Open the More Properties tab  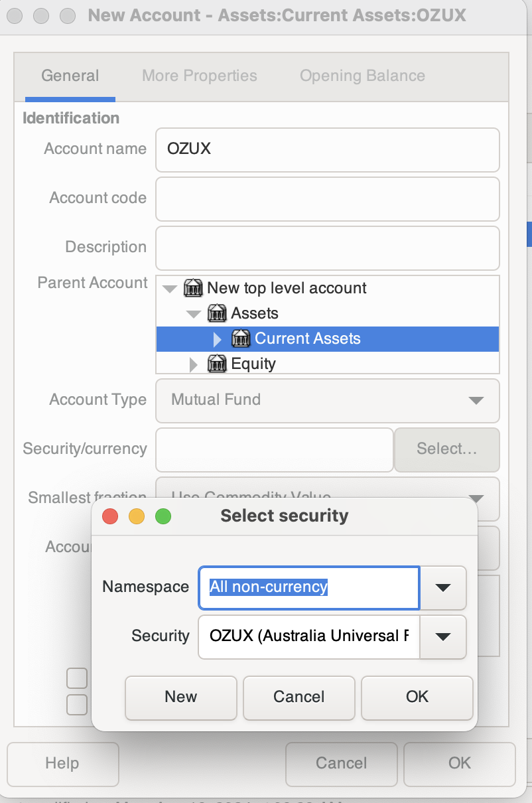coord(200,76)
